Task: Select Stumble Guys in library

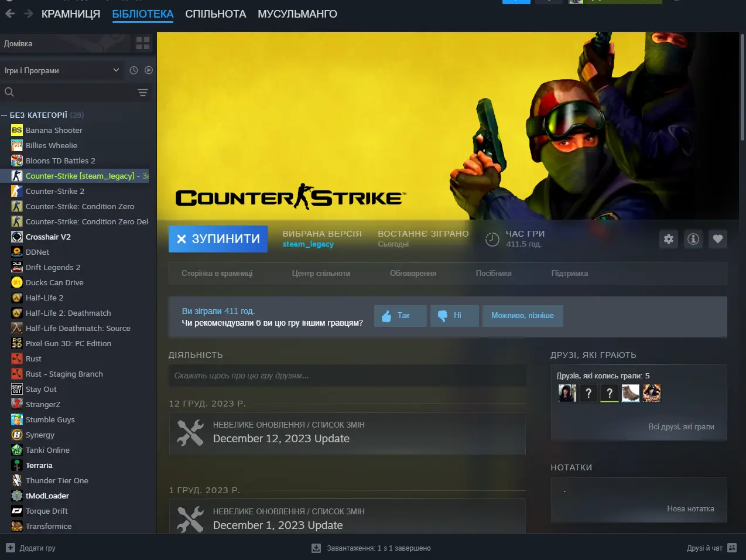Action: pos(50,419)
